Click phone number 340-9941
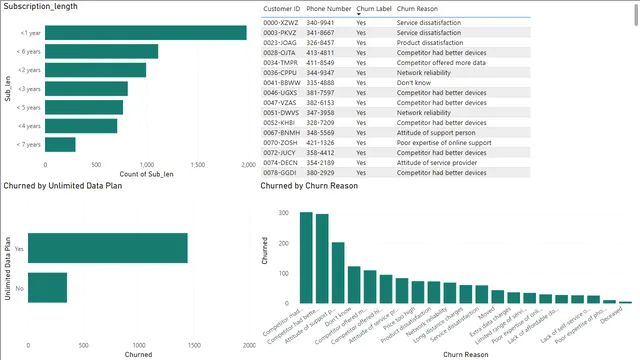Screen dimensions: 640x360 point(320,23)
